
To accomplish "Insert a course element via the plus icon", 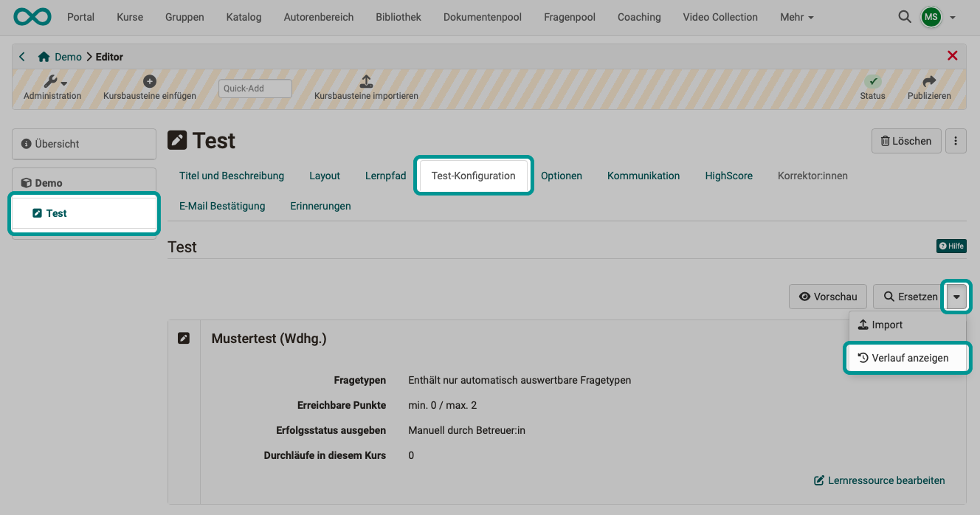I will (149, 80).
